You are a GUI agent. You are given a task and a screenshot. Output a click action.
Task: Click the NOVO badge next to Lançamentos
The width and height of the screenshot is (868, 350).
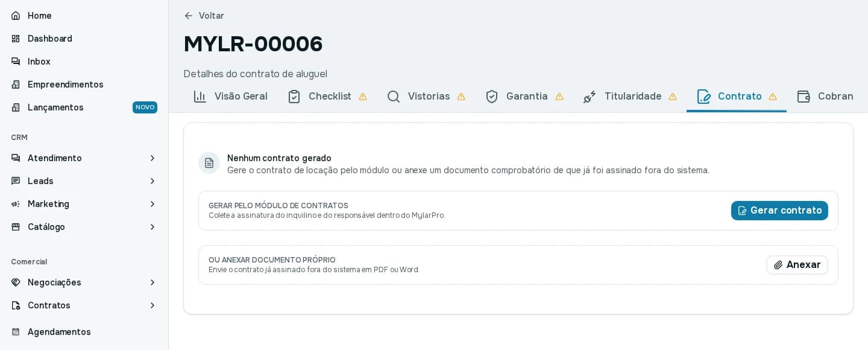click(x=145, y=107)
